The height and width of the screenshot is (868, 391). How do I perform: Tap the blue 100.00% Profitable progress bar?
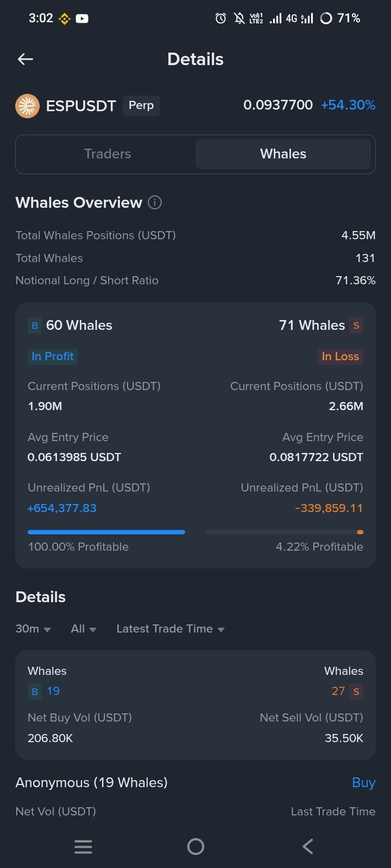(106, 532)
